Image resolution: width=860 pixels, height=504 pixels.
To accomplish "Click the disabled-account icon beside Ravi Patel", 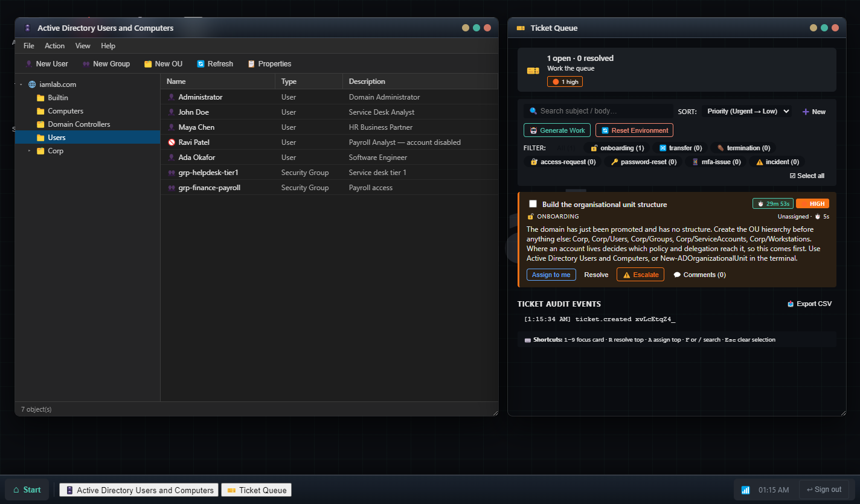I will 172,142.
